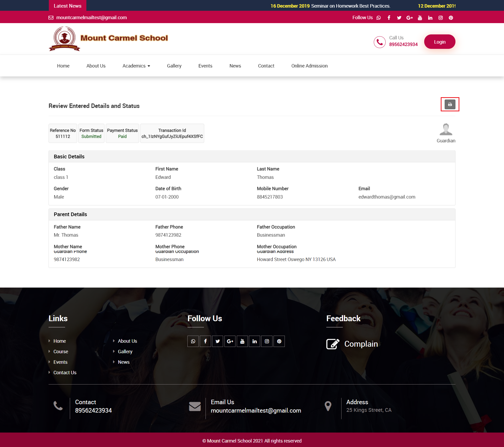Click the Guardian profile placeholder image
The image size is (504, 447).
pyautogui.click(x=446, y=129)
